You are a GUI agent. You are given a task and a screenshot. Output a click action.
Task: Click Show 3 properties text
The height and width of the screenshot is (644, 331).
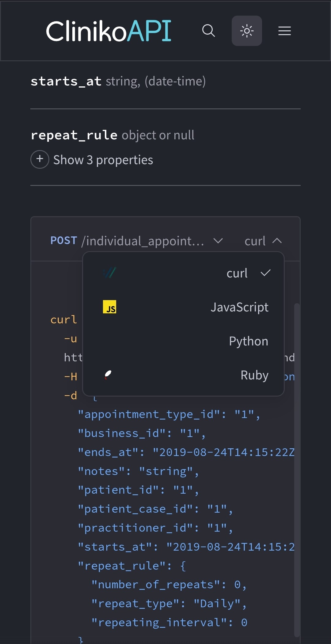click(103, 160)
